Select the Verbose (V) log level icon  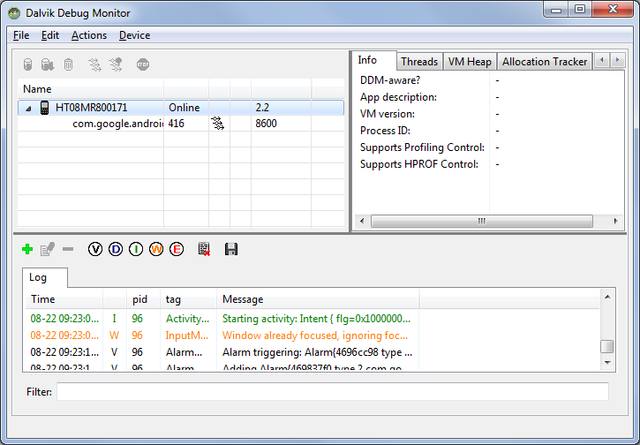(x=95, y=248)
